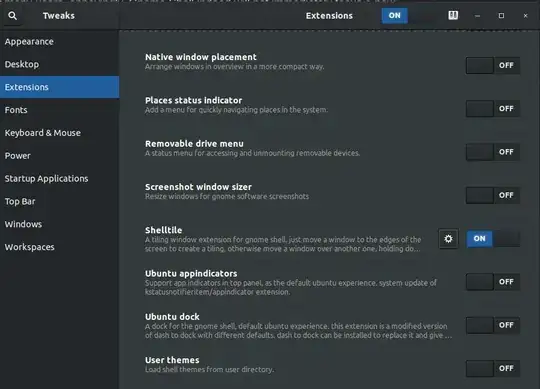Enable Native window placement extension

pos(493,65)
